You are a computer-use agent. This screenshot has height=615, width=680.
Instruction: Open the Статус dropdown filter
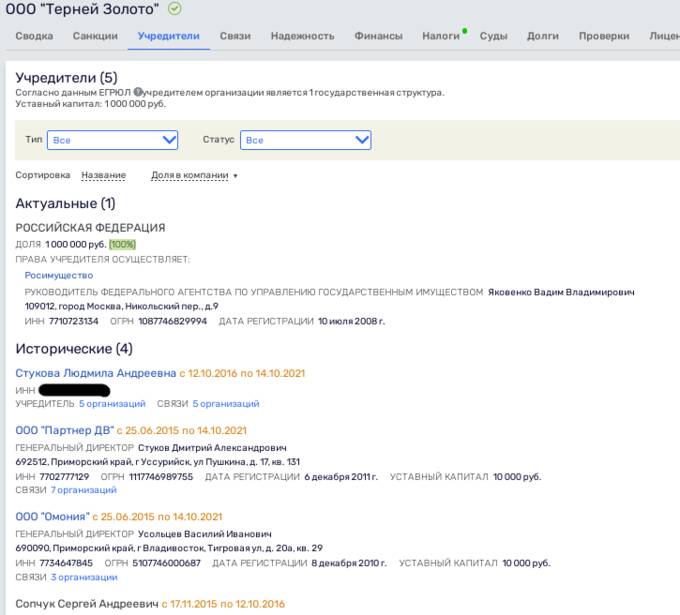tap(305, 140)
